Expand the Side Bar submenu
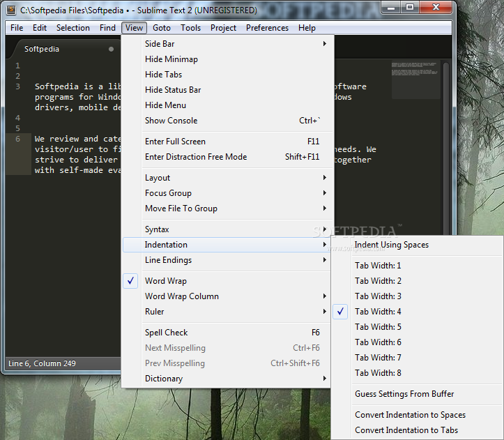The image size is (504, 440). coord(227,44)
